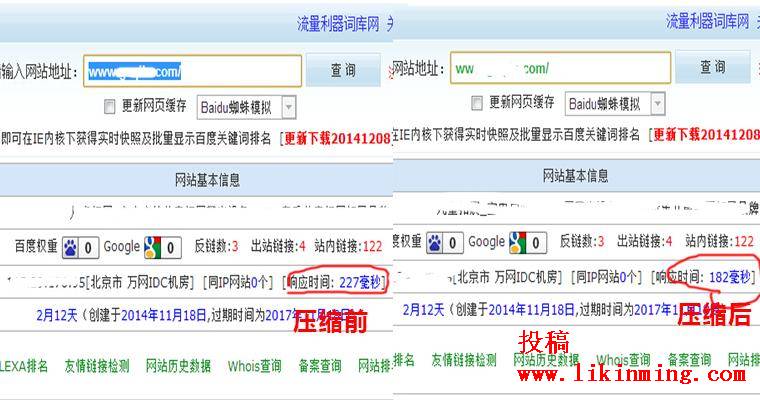
Task: Focus the left website address input field
Action: point(191,71)
